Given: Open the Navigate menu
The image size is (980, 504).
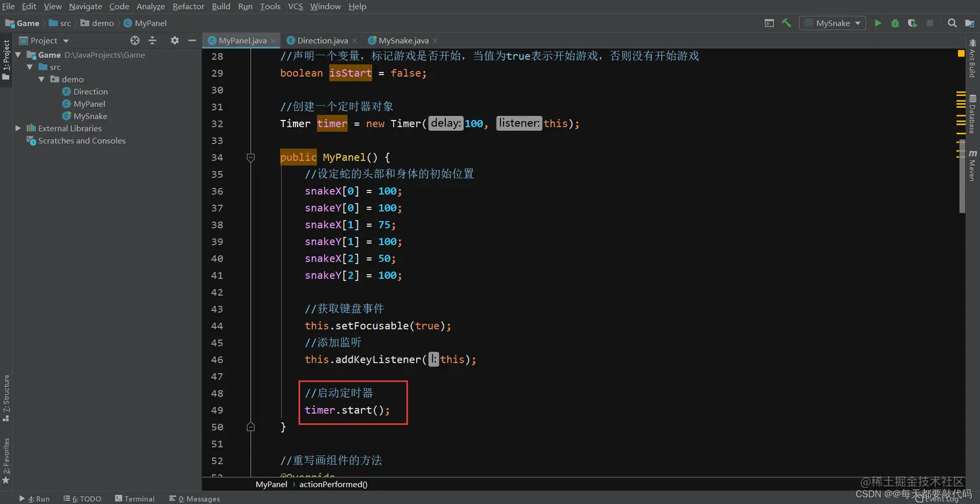Looking at the screenshot, I should pyautogui.click(x=86, y=6).
